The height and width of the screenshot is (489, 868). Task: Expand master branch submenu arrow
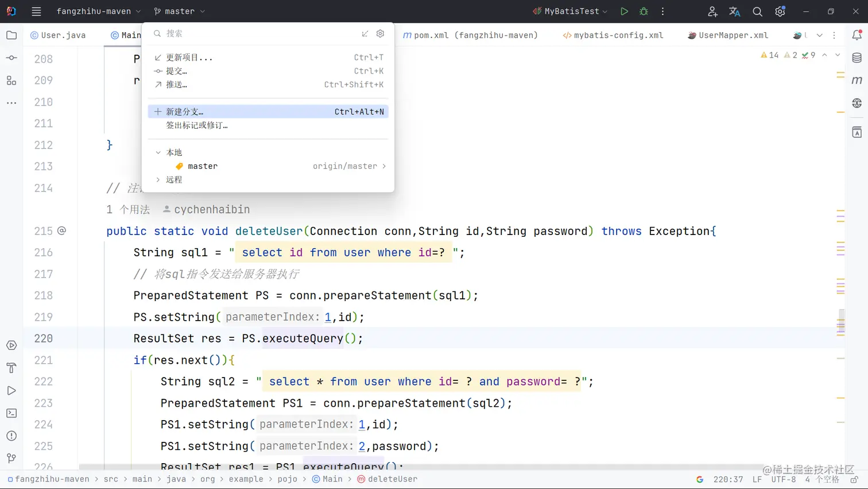(x=384, y=166)
